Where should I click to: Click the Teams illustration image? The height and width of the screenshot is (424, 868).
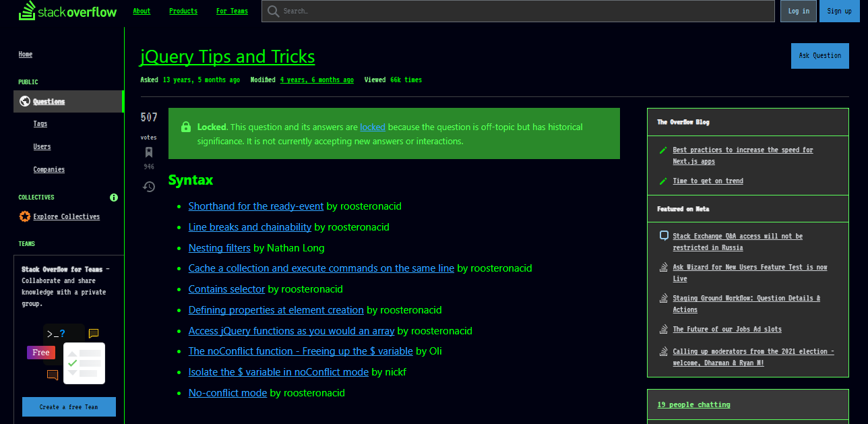[x=66, y=353]
